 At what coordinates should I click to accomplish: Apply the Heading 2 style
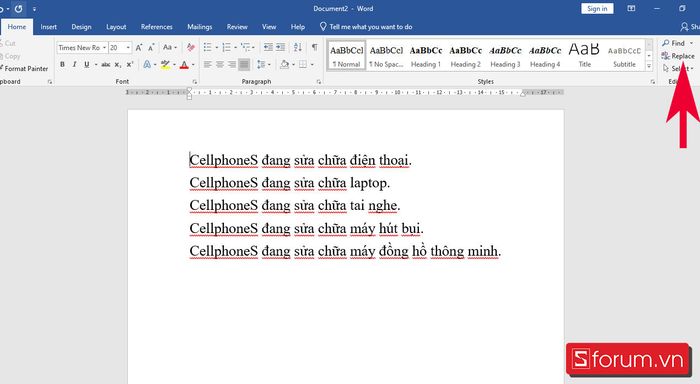point(466,56)
